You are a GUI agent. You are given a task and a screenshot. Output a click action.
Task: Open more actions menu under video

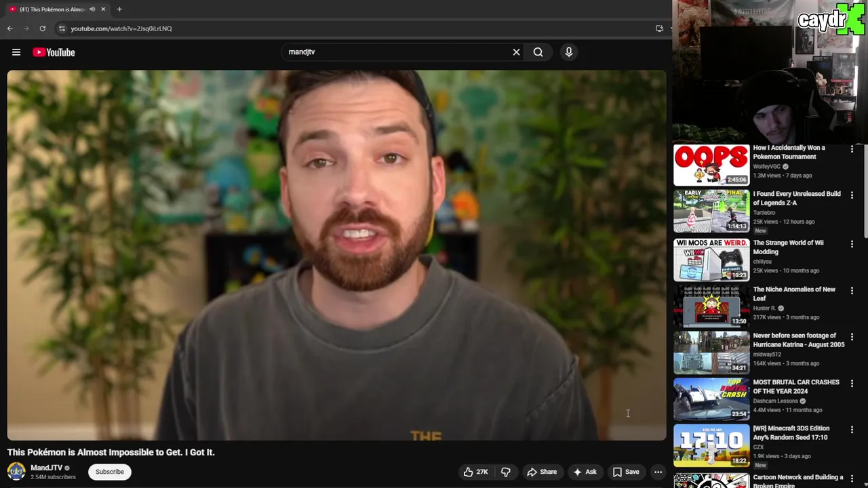tap(658, 472)
